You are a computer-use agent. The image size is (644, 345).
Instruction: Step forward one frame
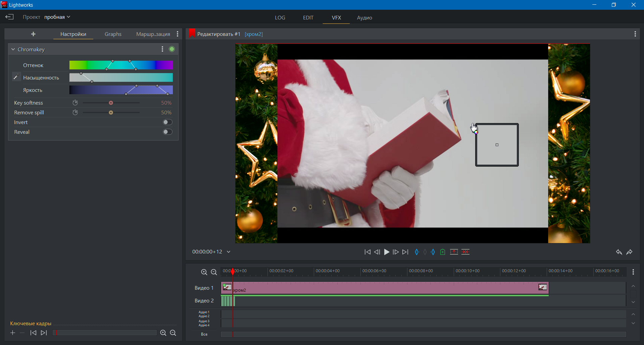click(396, 252)
